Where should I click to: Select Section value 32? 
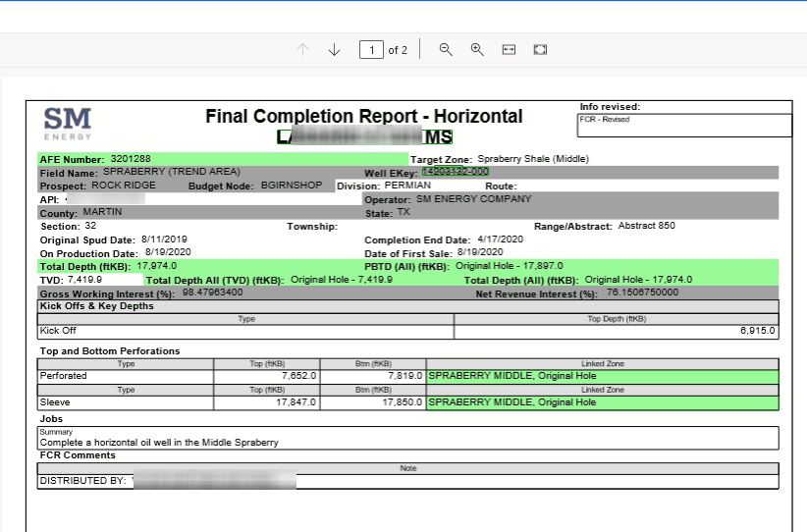90,226
